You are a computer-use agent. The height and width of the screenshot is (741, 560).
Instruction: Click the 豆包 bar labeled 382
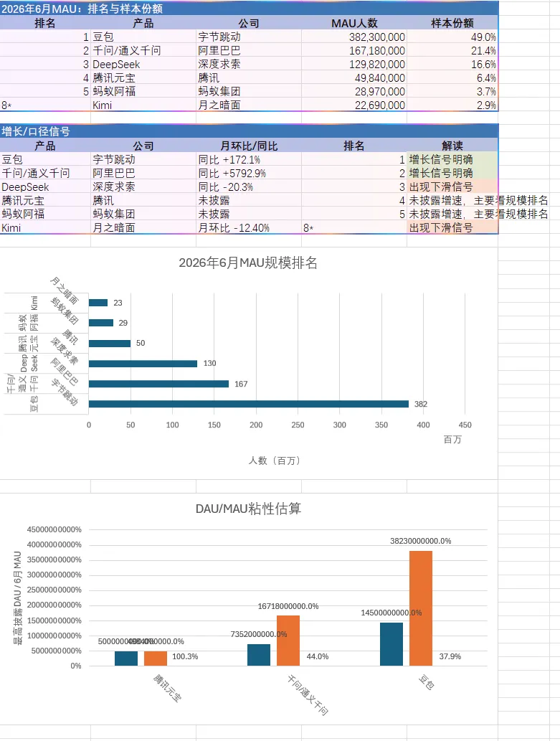pos(249,404)
